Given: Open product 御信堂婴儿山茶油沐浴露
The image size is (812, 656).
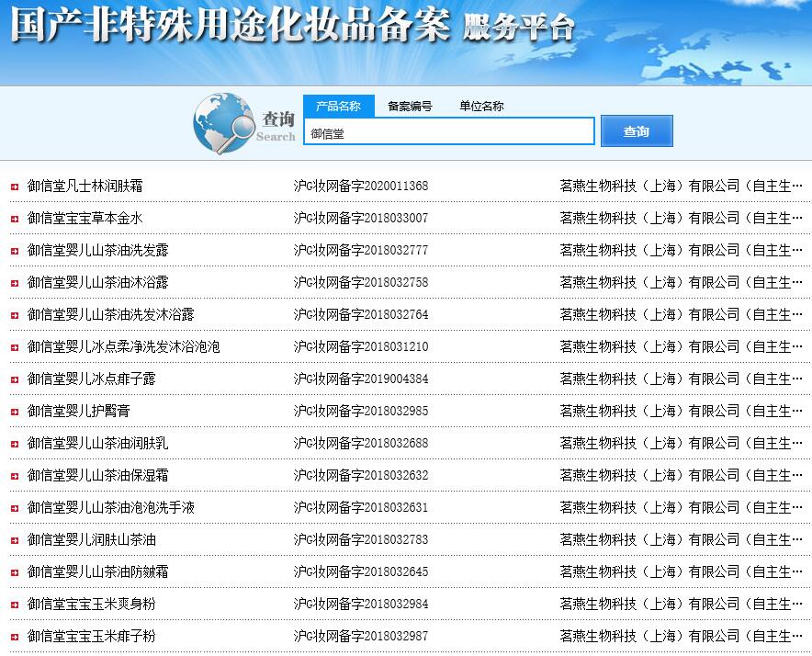Looking at the screenshot, I should coord(98,282).
